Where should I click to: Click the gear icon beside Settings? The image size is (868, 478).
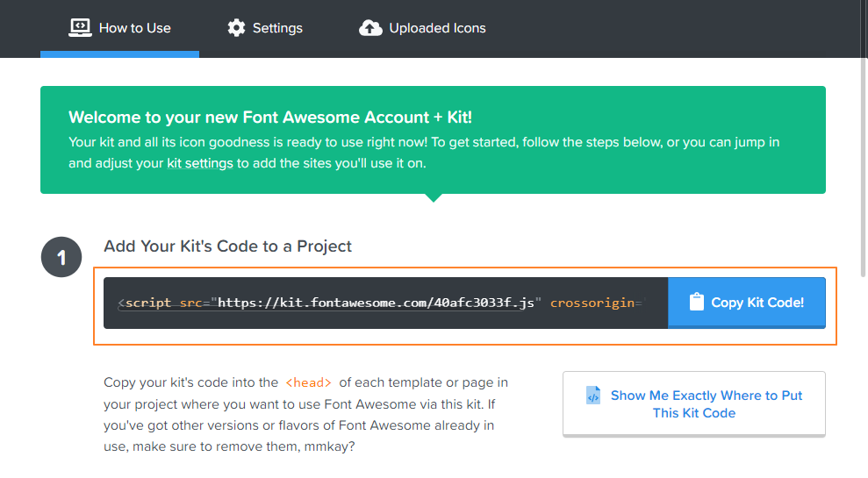236,28
